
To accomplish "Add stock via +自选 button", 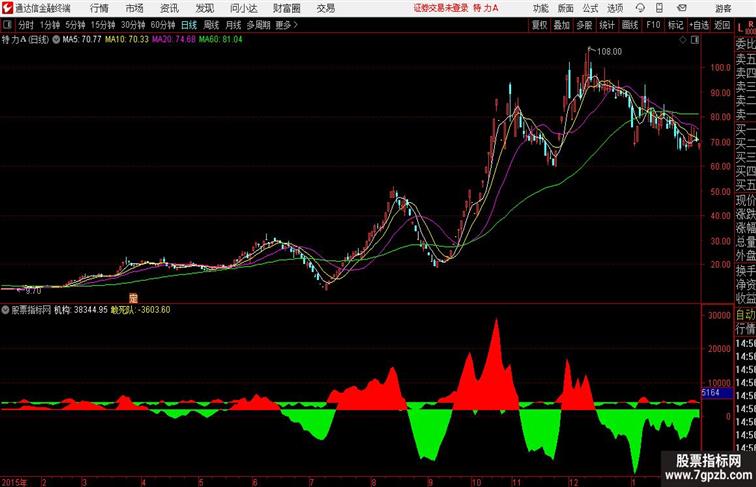I will click(x=699, y=25).
